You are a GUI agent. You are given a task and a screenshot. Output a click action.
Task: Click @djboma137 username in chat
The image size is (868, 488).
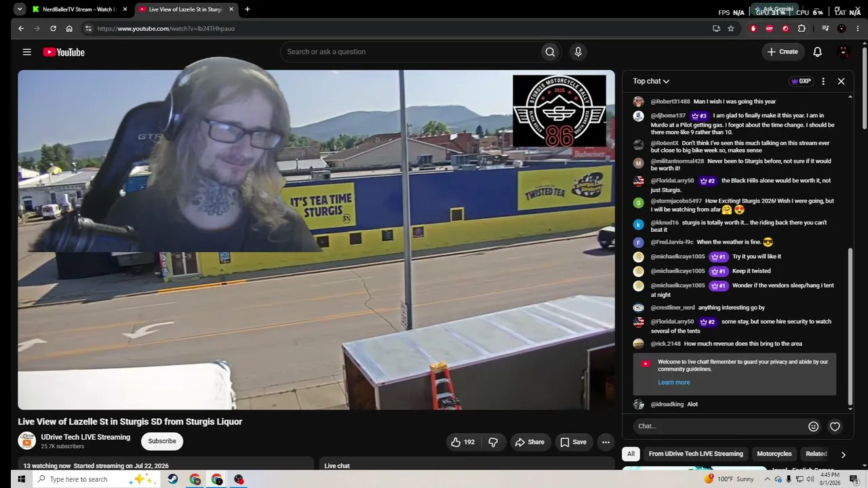[668, 116]
